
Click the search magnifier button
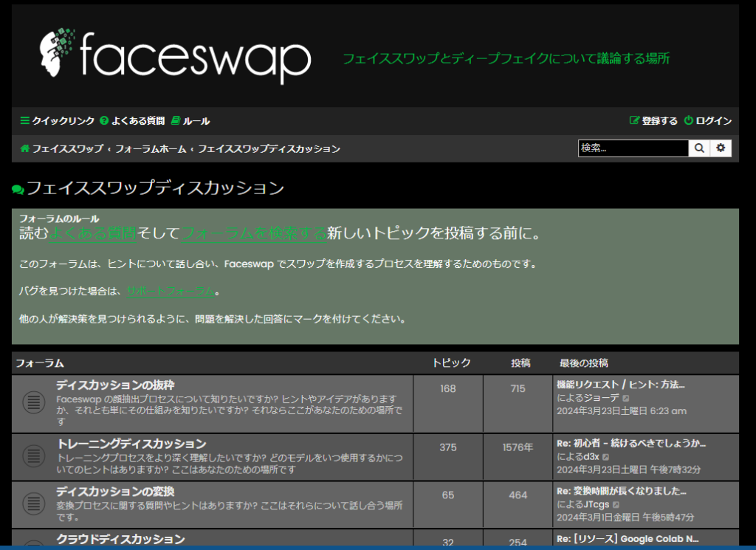(x=699, y=148)
